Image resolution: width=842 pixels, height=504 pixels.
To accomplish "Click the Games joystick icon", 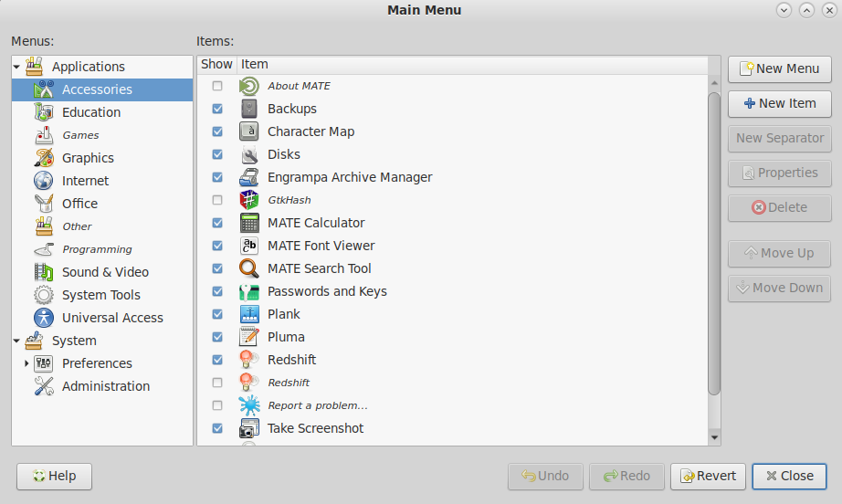I will [44, 135].
